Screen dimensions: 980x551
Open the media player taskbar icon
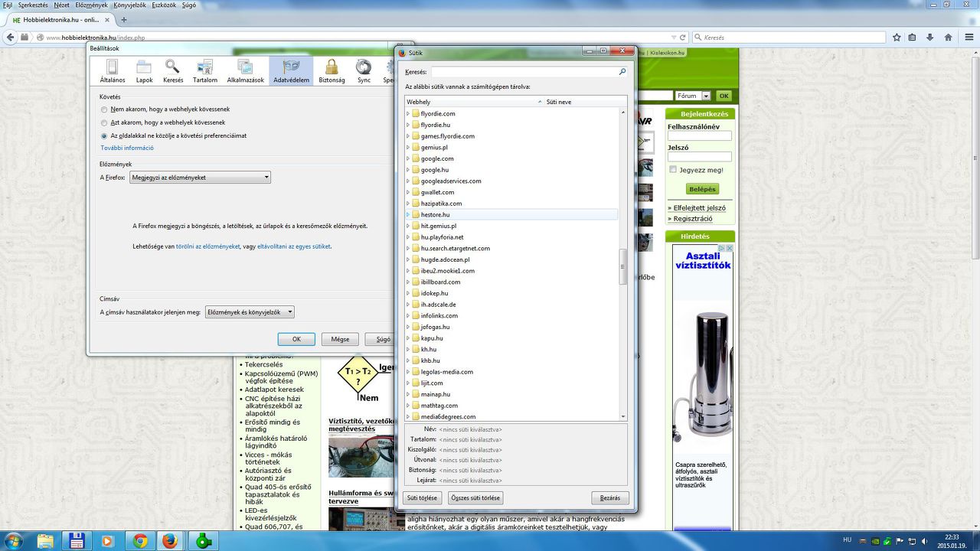(107, 540)
